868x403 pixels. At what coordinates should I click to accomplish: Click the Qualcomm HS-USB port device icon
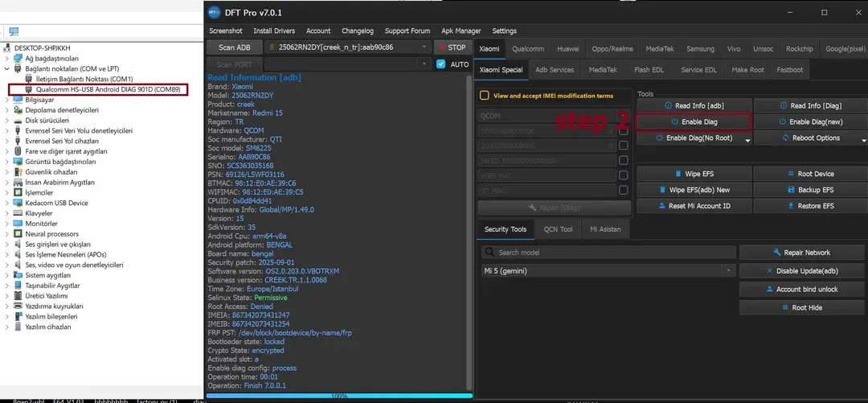[28, 89]
